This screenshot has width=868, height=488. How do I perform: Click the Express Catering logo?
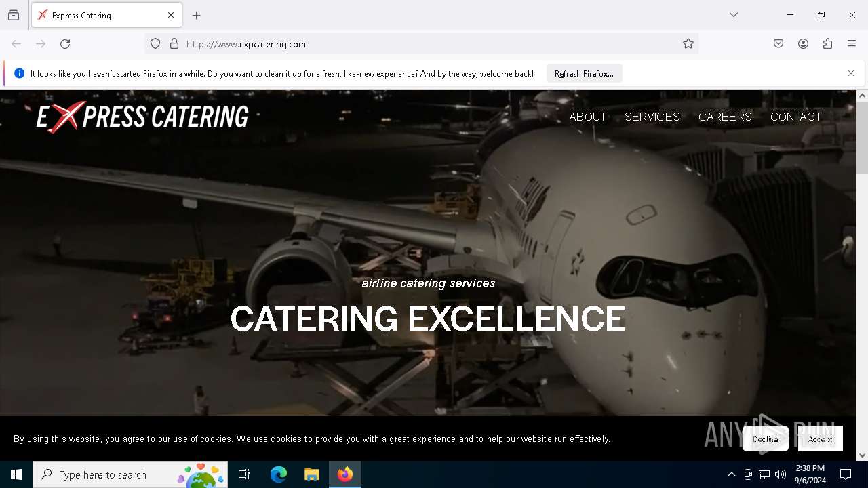point(142,117)
